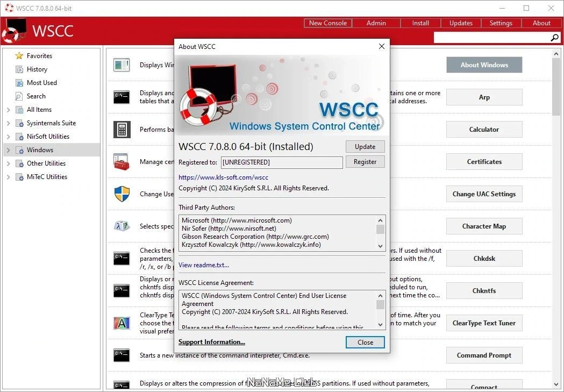
Task: Click the Nir Sofer author line
Action: (229, 229)
